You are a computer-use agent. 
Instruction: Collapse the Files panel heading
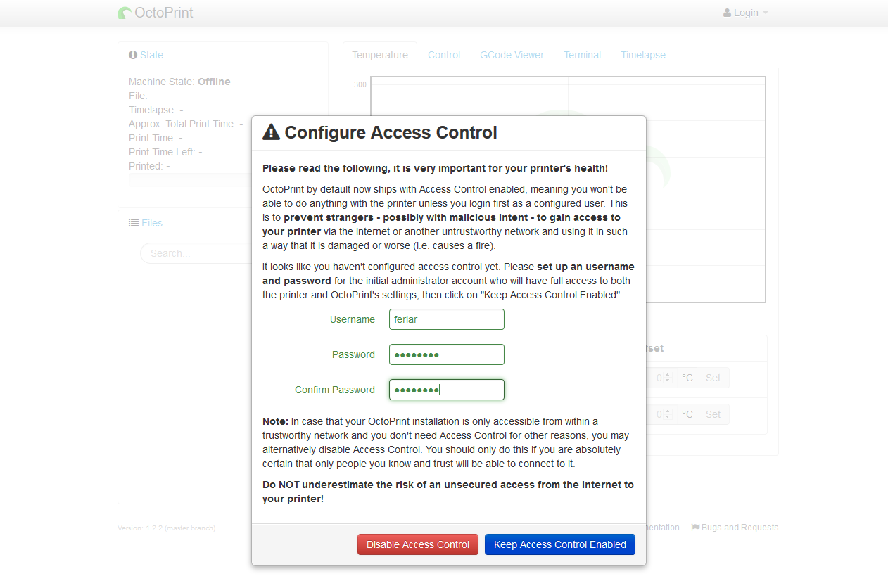(x=152, y=223)
